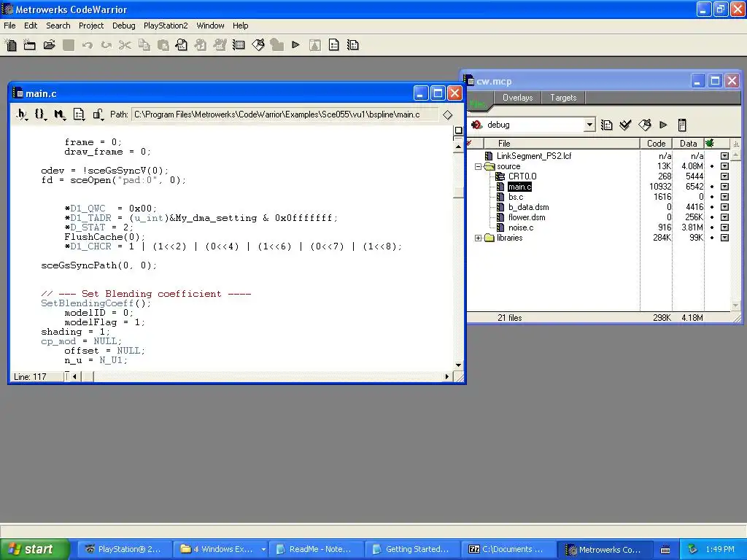Viewport: 747px width, 560px height.
Task: Click the New Text File toolbar icon
Action: coord(10,45)
